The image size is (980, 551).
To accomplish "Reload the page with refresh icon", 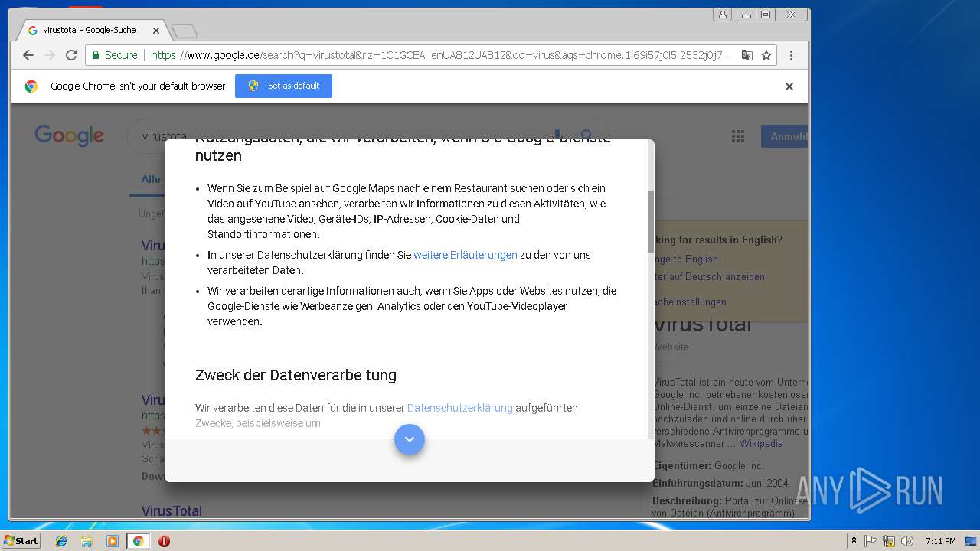I will pyautogui.click(x=71, y=55).
